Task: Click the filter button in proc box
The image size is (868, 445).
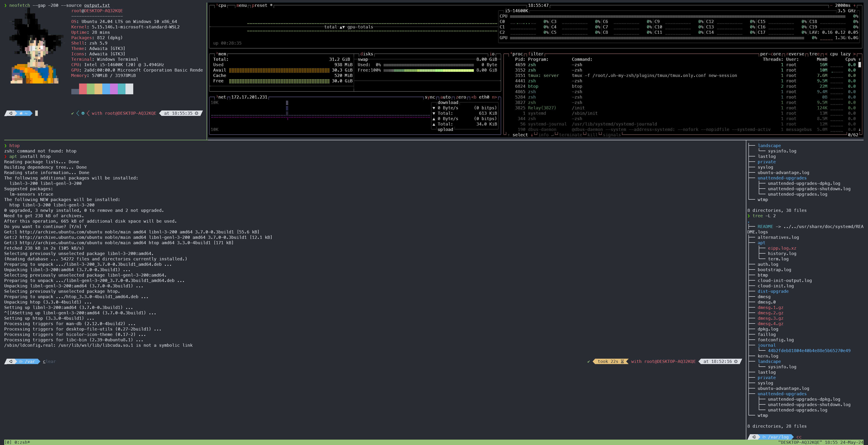Action: coord(535,54)
